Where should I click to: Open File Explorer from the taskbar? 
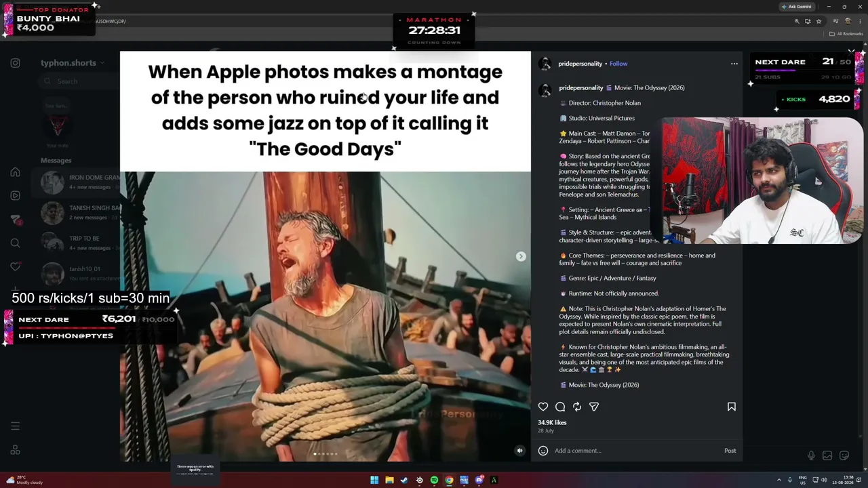(x=389, y=481)
